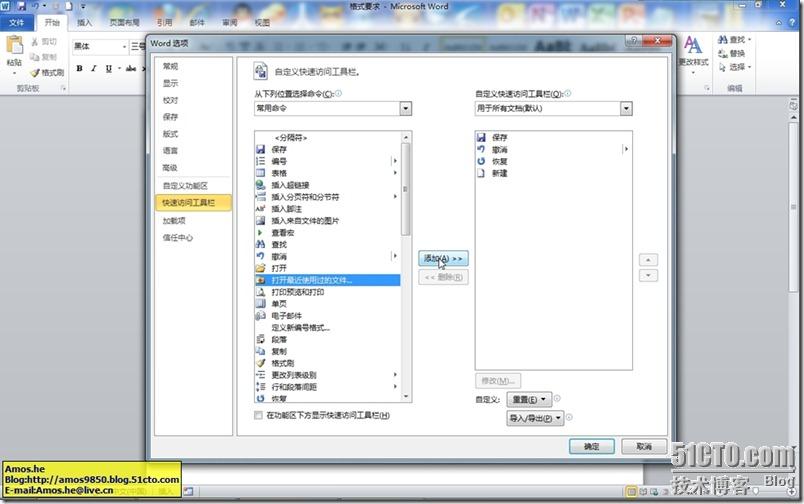Select the 行和段落间距 spacing command
This screenshot has width=804, height=504.
tap(327, 387)
